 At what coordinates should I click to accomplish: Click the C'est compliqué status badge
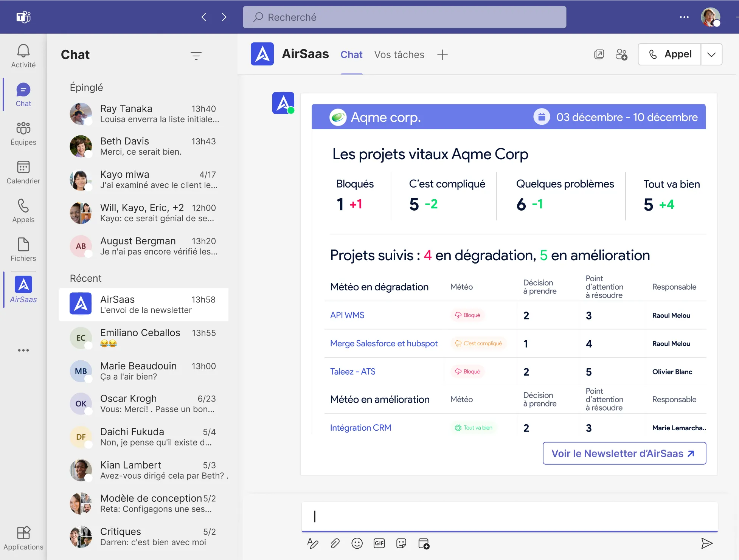coord(478,343)
